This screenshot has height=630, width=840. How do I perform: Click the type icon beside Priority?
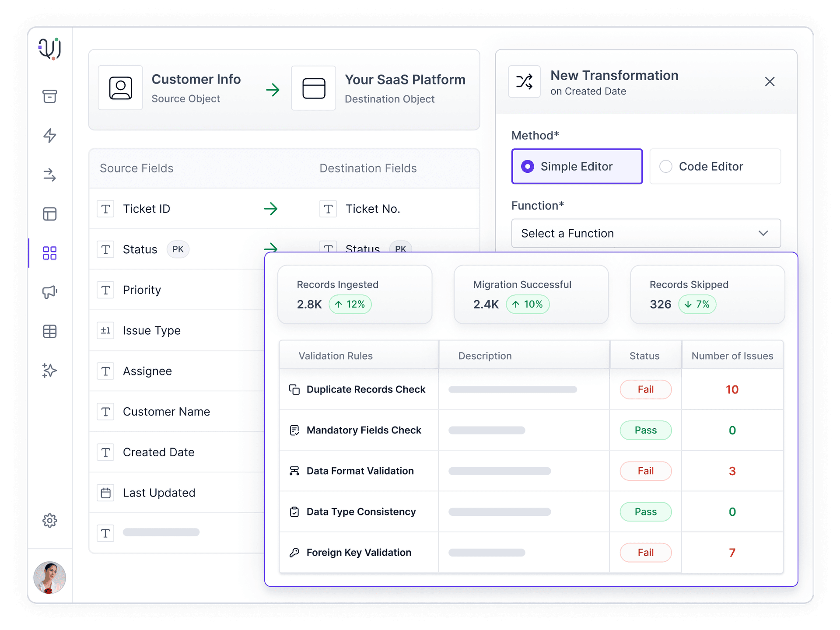[105, 290]
